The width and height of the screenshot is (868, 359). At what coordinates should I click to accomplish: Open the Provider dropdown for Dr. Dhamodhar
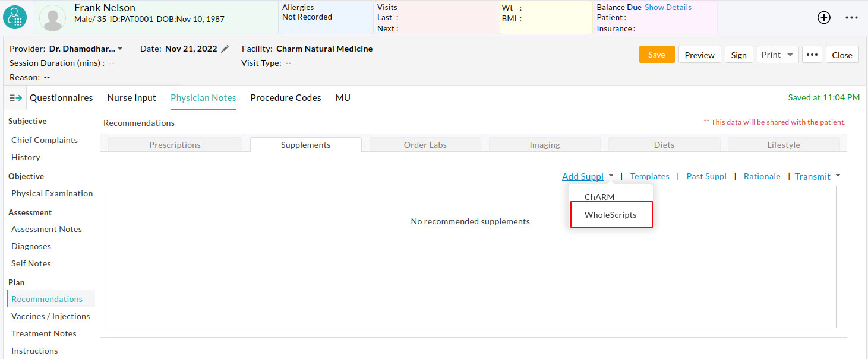click(119, 49)
